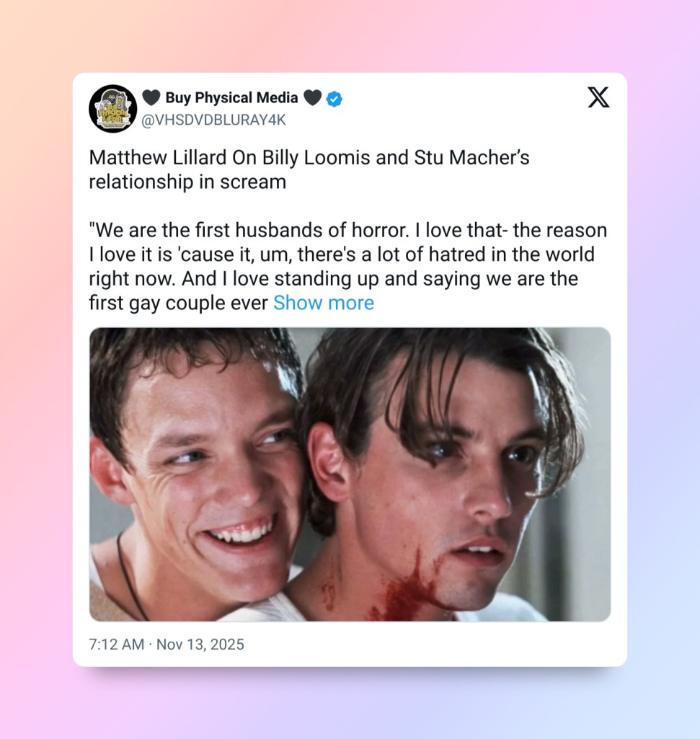Select the Buy Physical Media display name
Image resolution: width=700 pixels, height=739 pixels.
[231, 97]
